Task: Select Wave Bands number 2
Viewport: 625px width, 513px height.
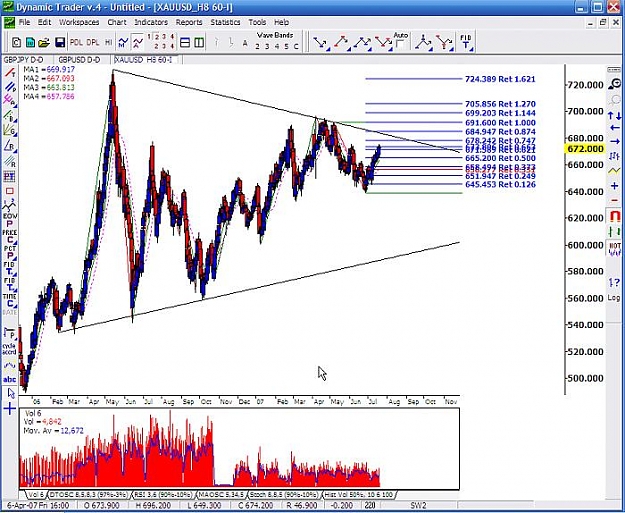Action: tap(257, 47)
